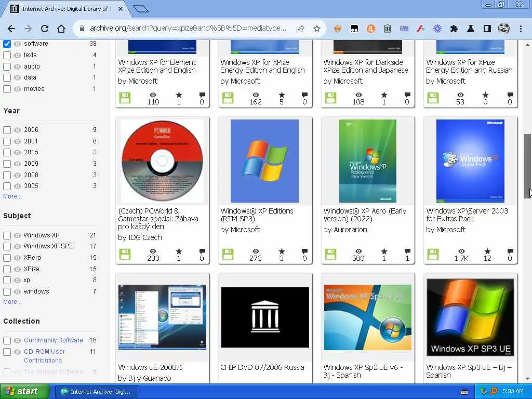Viewport: 532px width, 399px height.
Task: Check the XPize subject checkbox
Action: pos(7,269)
